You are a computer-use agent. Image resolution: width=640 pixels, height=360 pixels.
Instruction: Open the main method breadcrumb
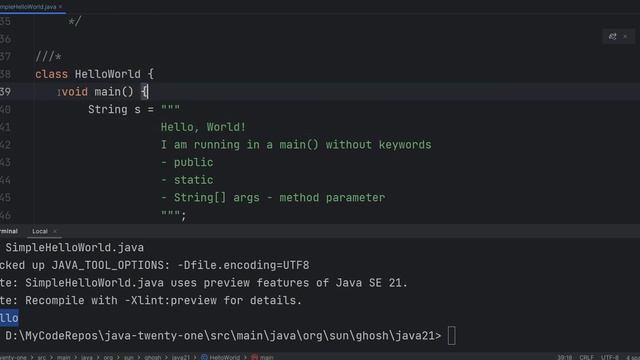coord(267,357)
